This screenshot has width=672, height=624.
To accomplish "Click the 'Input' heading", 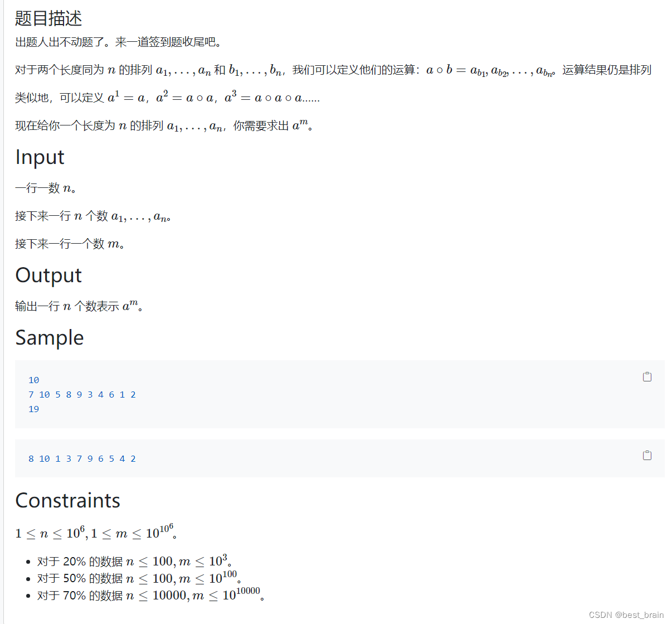I will [x=40, y=157].
